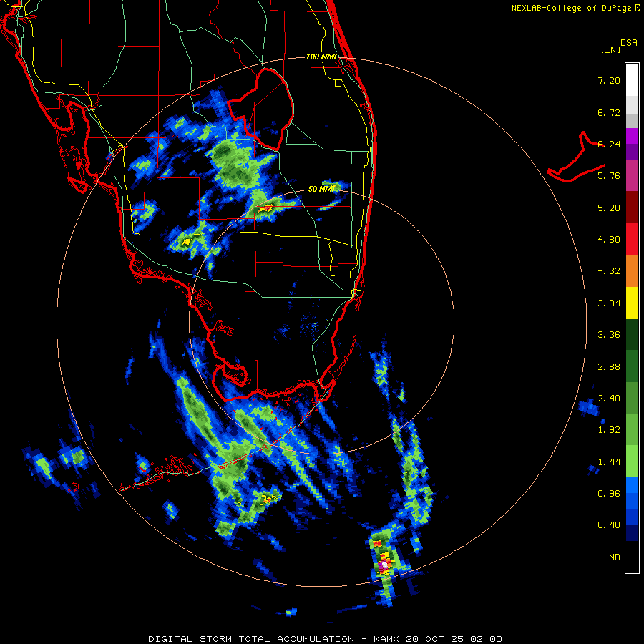Select the 3.84 legend value
The height and width of the screenshot is (644, 644).
[x=609, y=303]
